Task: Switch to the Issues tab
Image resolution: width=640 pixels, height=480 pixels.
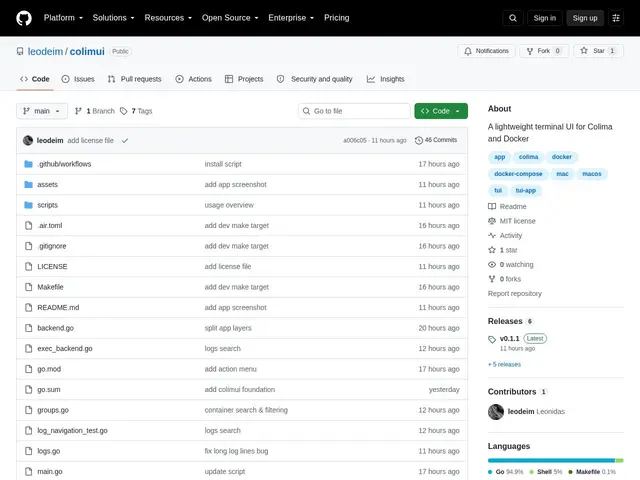Action: tap(78, 79)
